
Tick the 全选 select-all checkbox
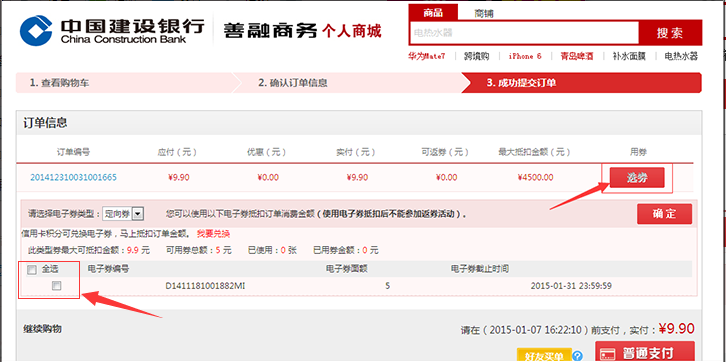[x=32, y=270]
